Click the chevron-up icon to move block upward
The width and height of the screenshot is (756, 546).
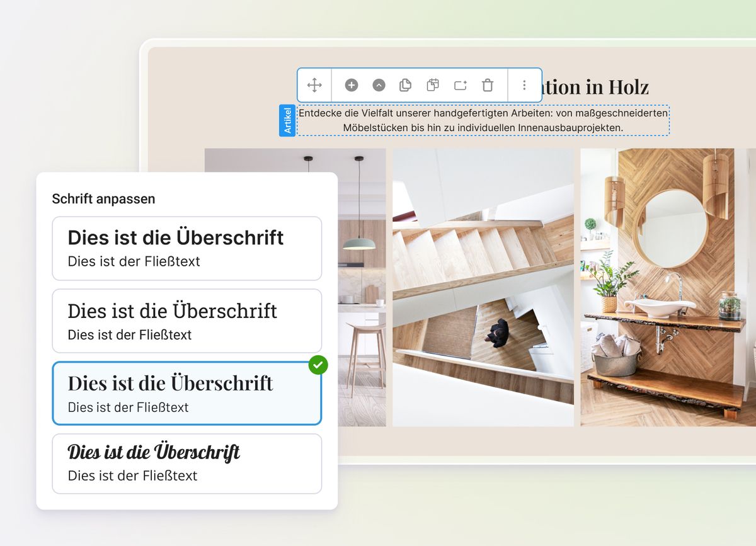click(378, 85)
